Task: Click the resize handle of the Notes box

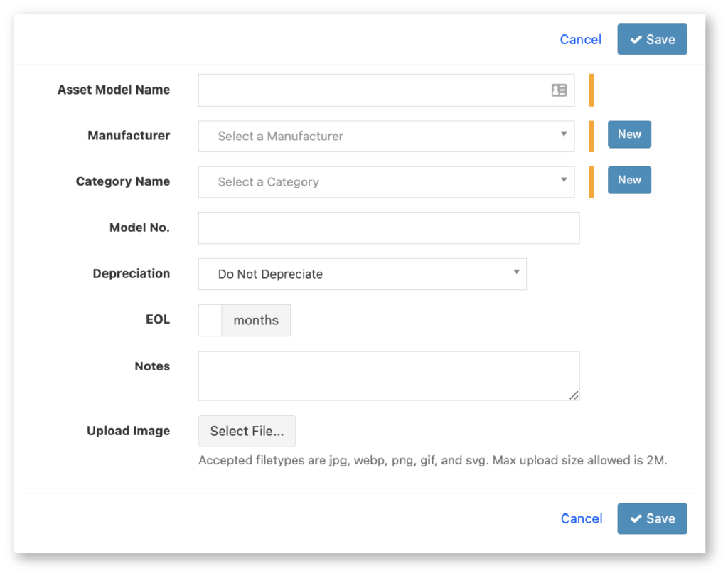Action: point(574,395)
